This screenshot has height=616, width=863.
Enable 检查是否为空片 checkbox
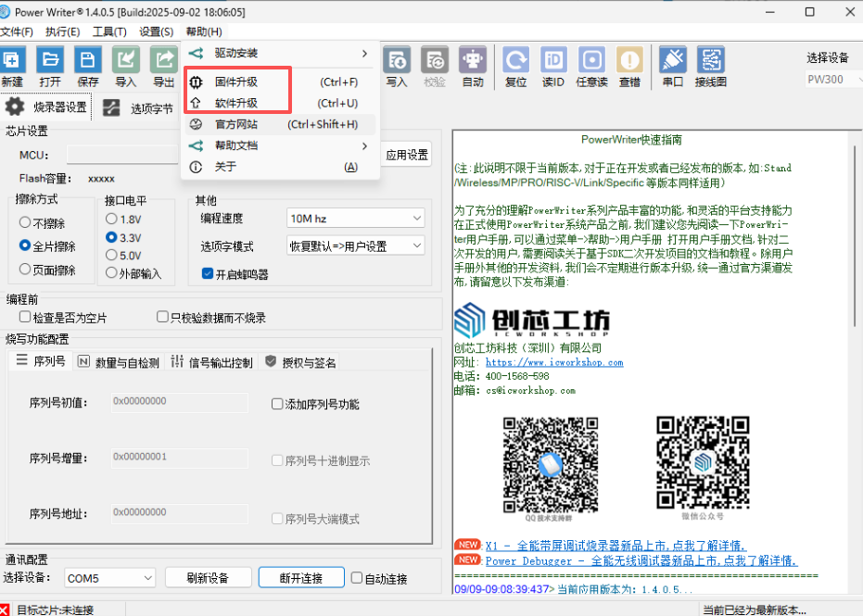(25, 317)
